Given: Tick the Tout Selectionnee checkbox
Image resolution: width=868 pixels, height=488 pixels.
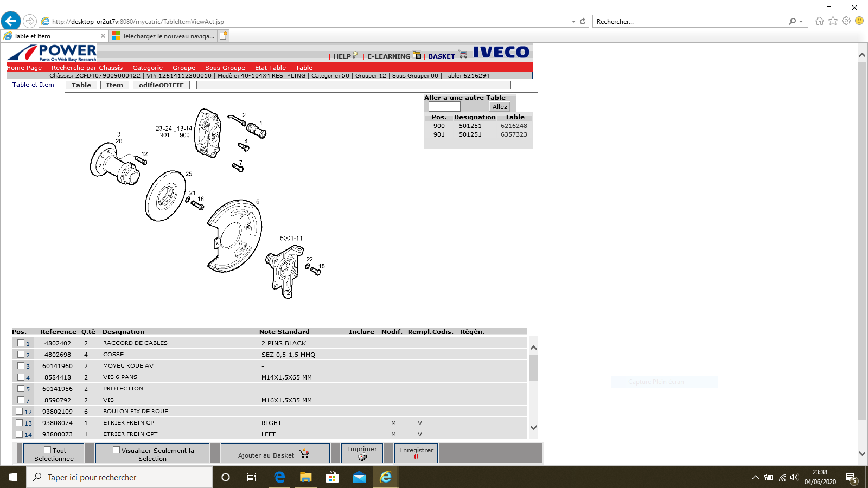Looking at the screenshot, I should [x=48, y=450].
